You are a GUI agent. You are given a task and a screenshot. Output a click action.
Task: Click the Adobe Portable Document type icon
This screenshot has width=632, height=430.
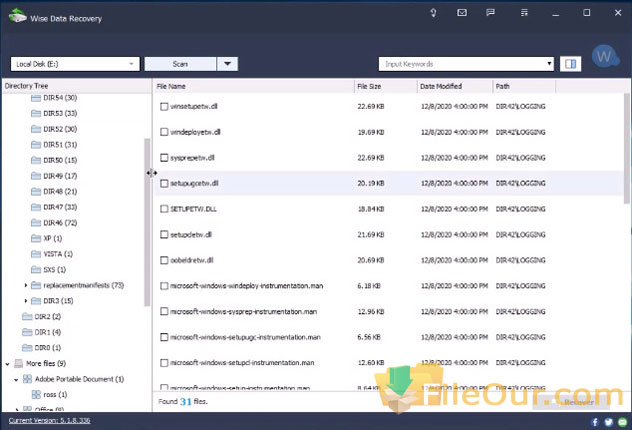tap(27, 379)
